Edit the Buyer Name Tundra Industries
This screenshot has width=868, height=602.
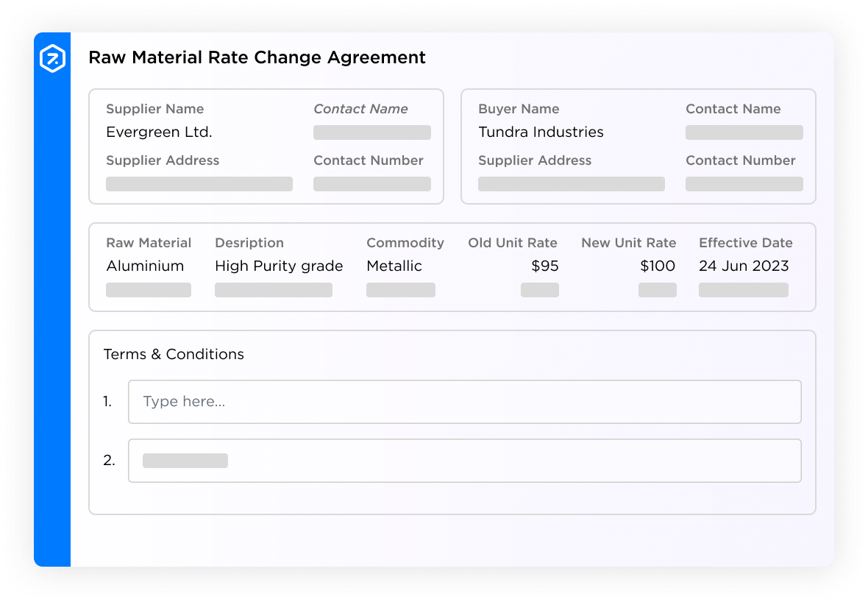(541, 132)
